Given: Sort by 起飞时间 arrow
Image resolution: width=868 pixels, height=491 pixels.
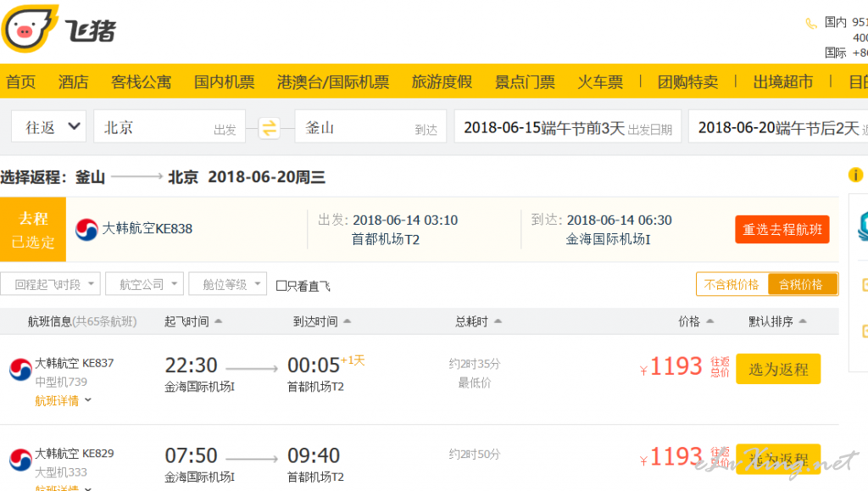Looking at the screenshot, I should tap(218, 321).
